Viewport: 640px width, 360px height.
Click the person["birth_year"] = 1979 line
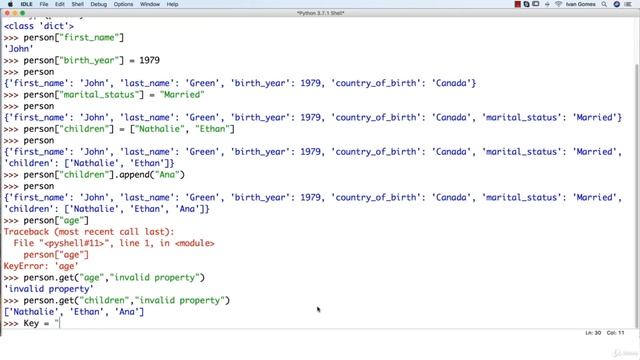[82, 60]
